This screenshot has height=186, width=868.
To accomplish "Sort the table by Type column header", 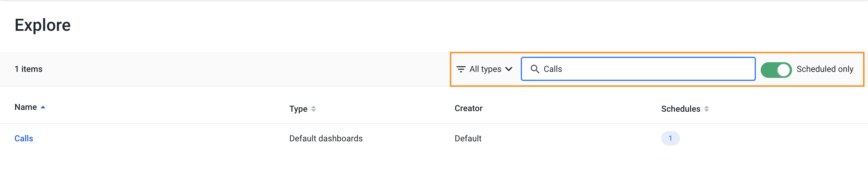I will tap(298, 109).
